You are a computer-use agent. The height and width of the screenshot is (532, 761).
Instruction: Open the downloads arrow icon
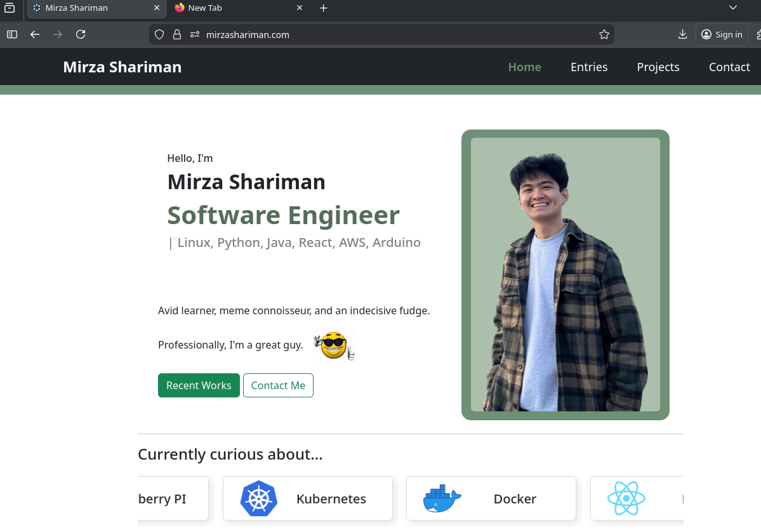[x=682, y=34]
